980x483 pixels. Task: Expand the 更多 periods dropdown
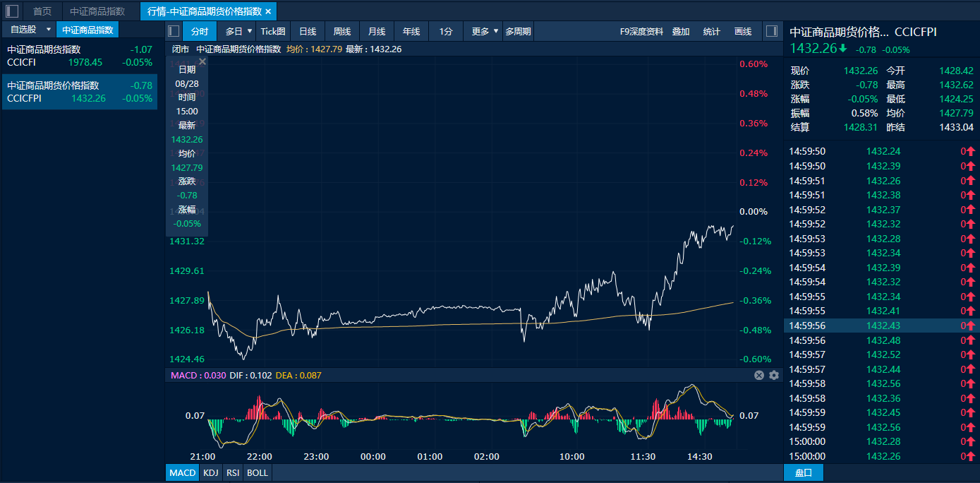[x=495, y=31]
